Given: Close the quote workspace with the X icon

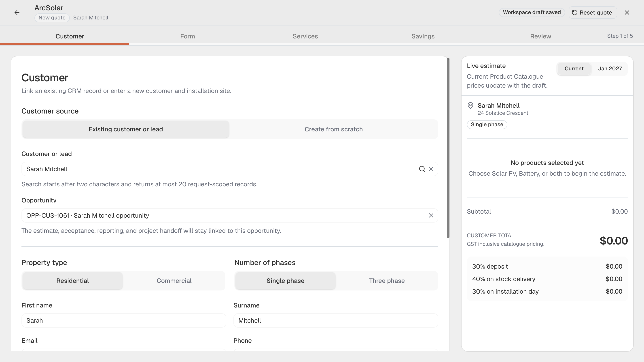Looking at the screenshot, I should (x=627, y=13).
